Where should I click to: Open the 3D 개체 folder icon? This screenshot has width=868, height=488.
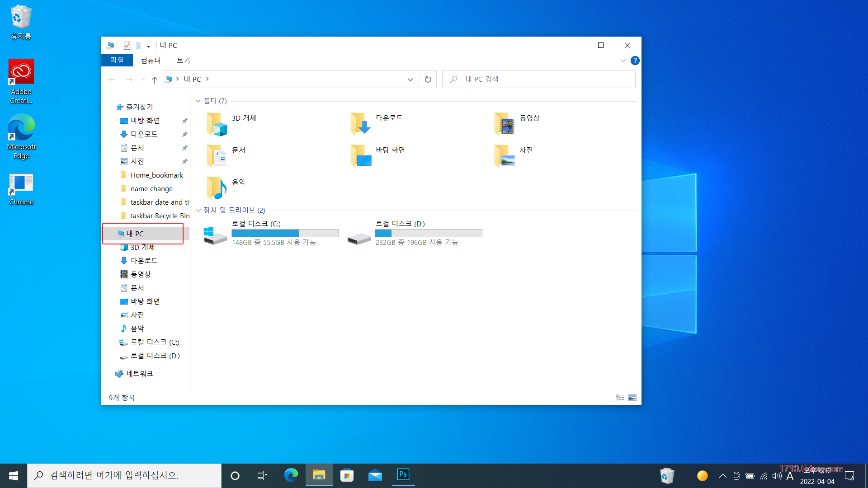[217, 124]
